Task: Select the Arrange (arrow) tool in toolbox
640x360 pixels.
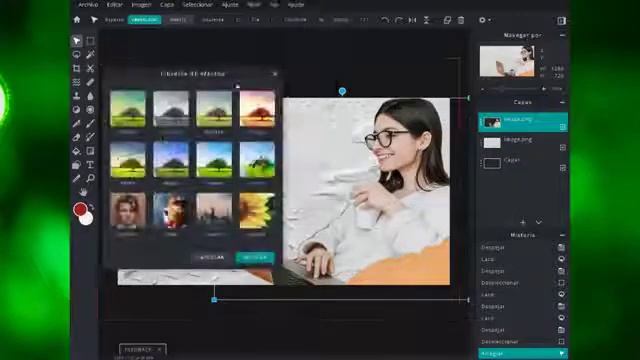Action: click(76, 41)
